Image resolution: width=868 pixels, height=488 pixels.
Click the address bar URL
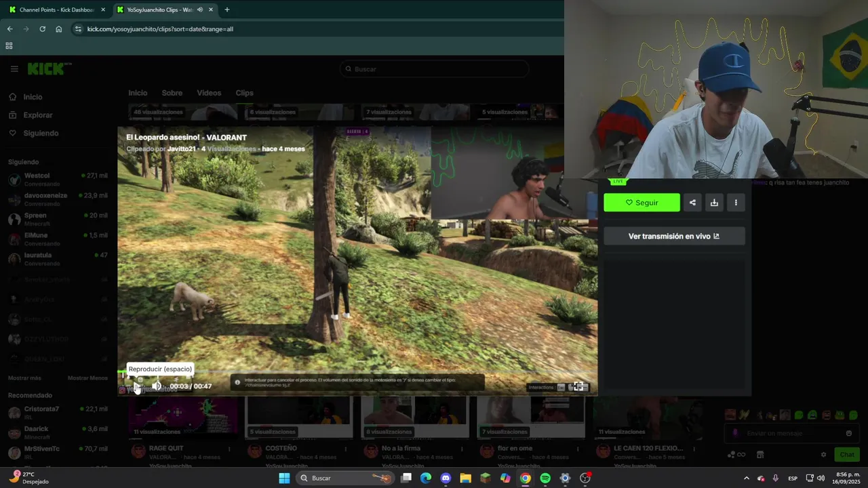click(160, 29)
